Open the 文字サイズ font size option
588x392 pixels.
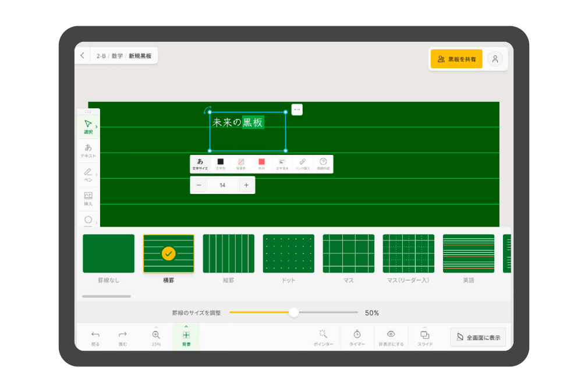[x=200, y=164]
